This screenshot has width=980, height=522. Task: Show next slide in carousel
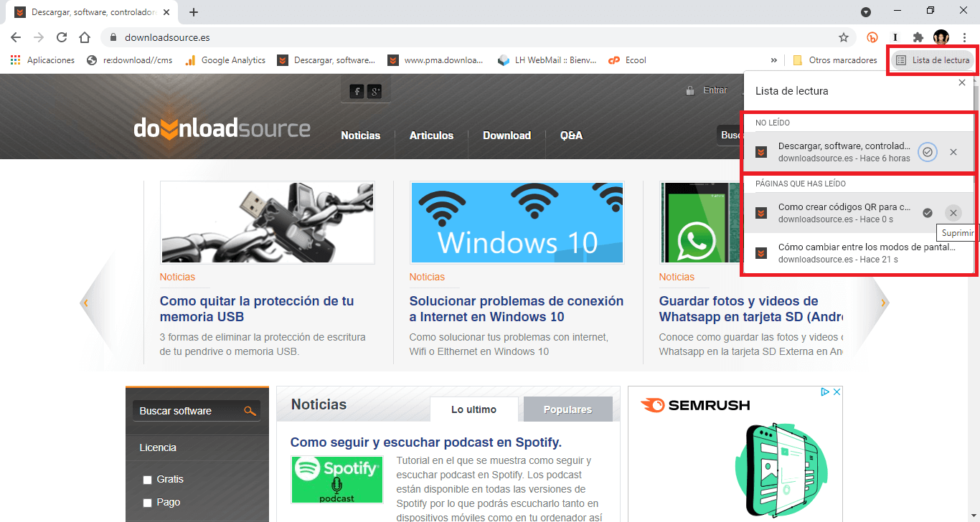(883, 303)
